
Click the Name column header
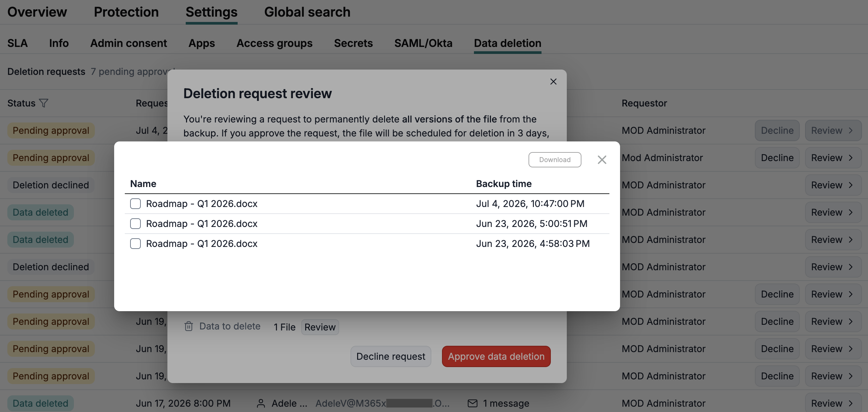pos(143,184)
